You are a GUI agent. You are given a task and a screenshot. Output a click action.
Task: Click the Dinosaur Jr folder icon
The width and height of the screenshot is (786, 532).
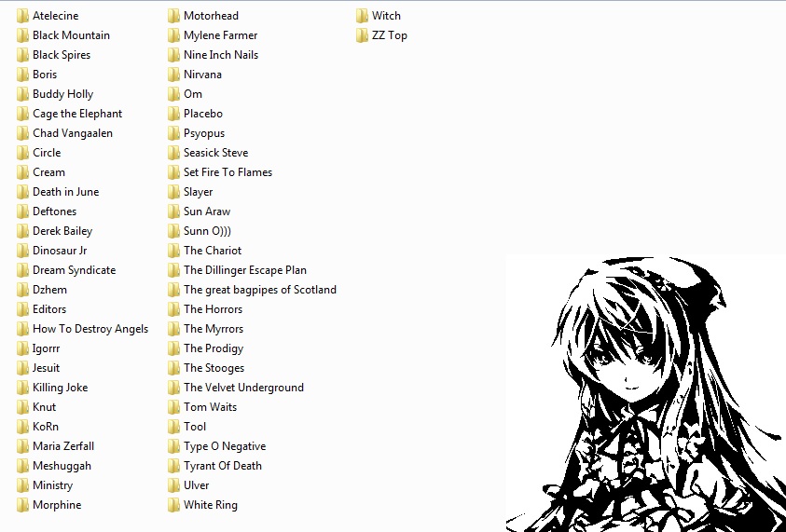coord(22,251)
